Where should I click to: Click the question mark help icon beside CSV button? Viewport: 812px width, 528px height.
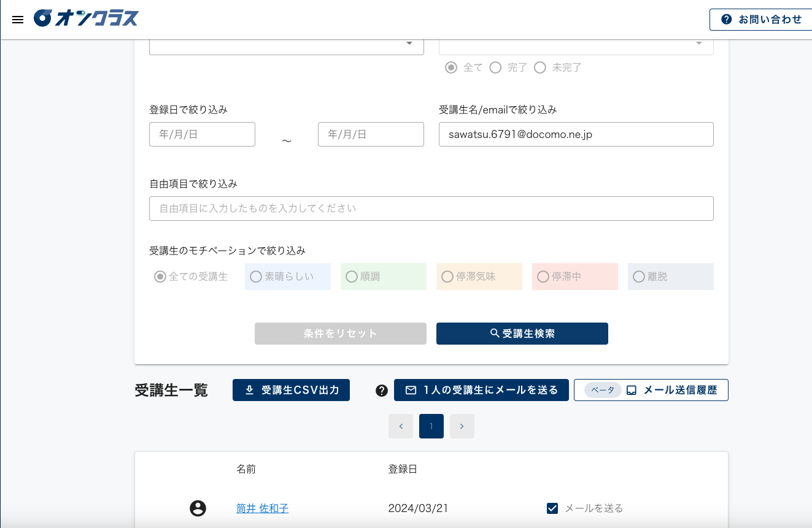pyautogui.click(x=381, y=390)
